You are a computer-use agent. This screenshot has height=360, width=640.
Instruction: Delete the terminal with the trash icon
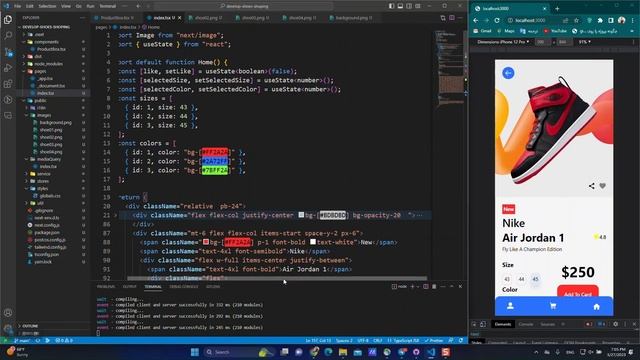tap(434, 287)
